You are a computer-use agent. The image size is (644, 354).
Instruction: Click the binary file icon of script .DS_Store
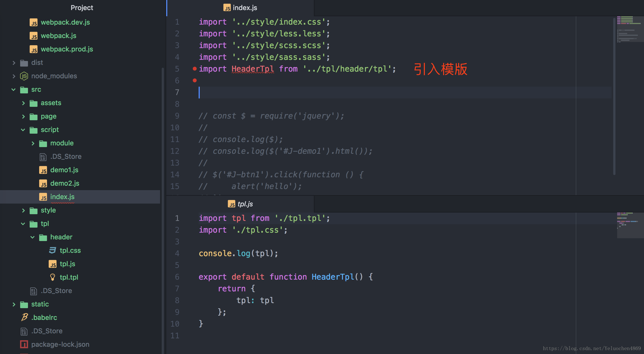click(x=43, y=157)
